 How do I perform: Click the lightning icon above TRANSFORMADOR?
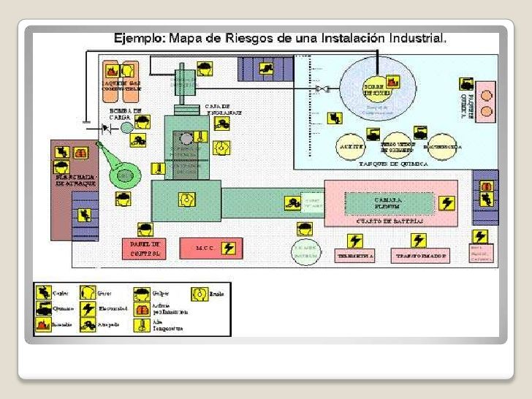coord(418,240)
